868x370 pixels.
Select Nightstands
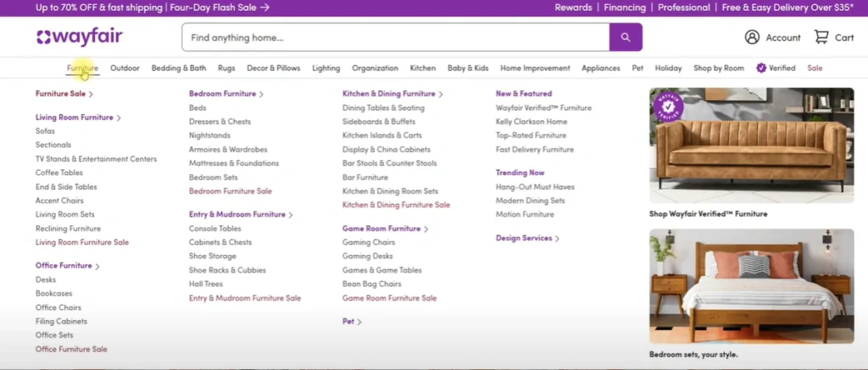(x=210, y=135)
